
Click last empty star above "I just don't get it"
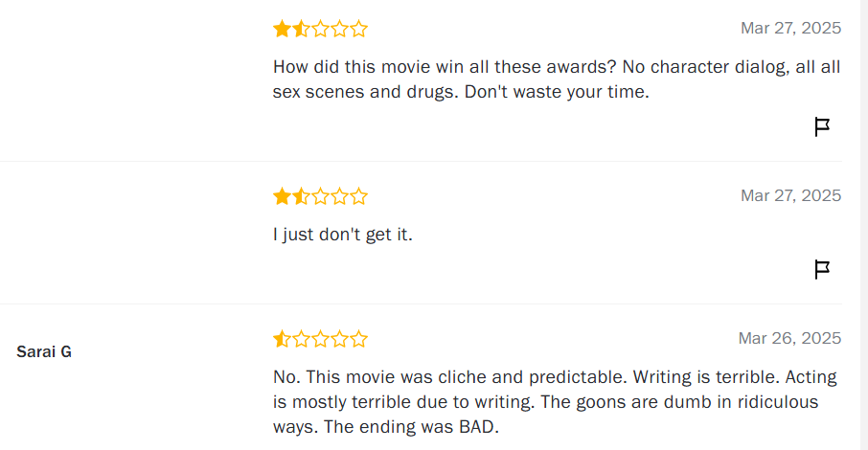[x=358, y=197]
